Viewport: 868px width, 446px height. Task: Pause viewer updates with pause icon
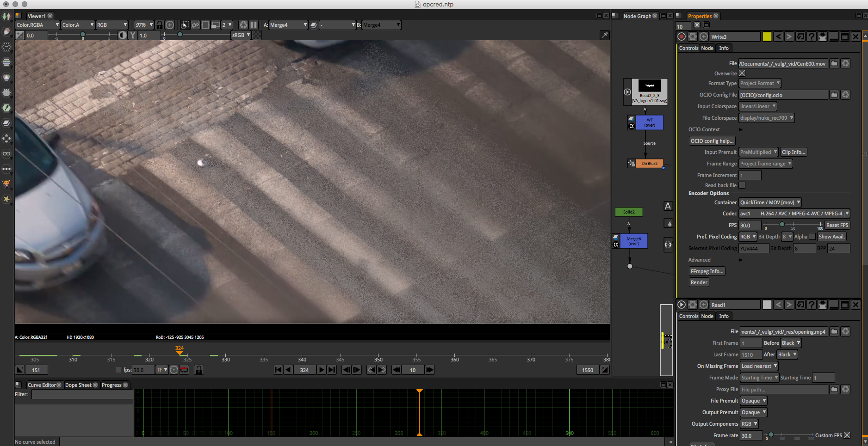(254, 25)
